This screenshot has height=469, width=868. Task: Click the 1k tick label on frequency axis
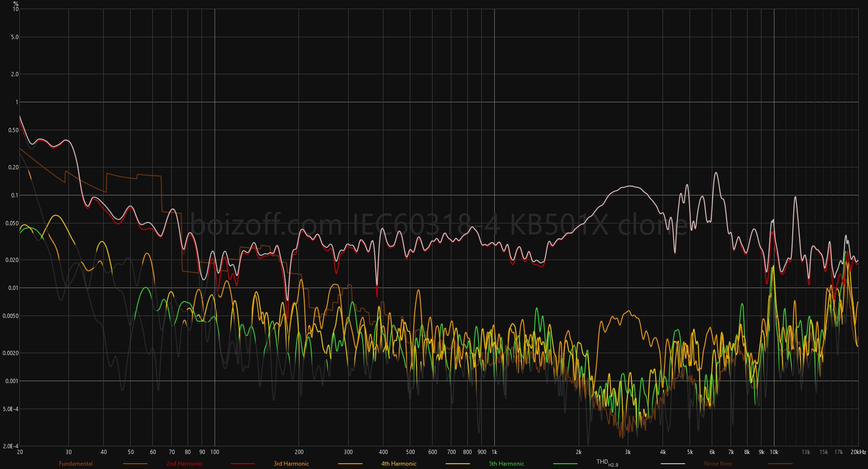(494, 452)
